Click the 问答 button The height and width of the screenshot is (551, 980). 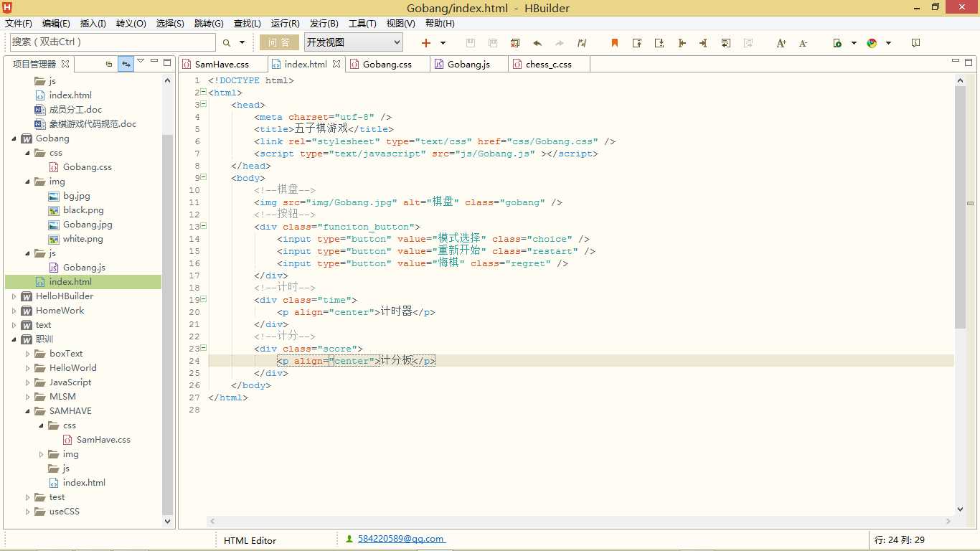click(279, 42)
